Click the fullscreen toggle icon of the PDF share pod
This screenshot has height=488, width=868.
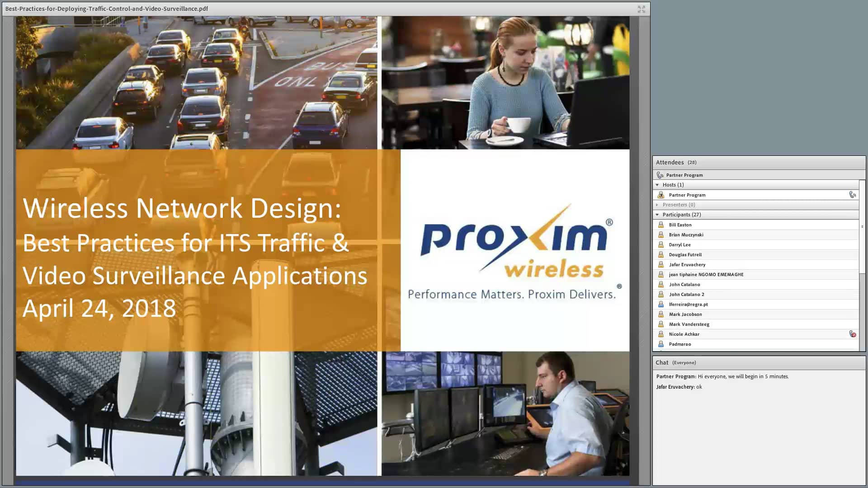(641, 9)
